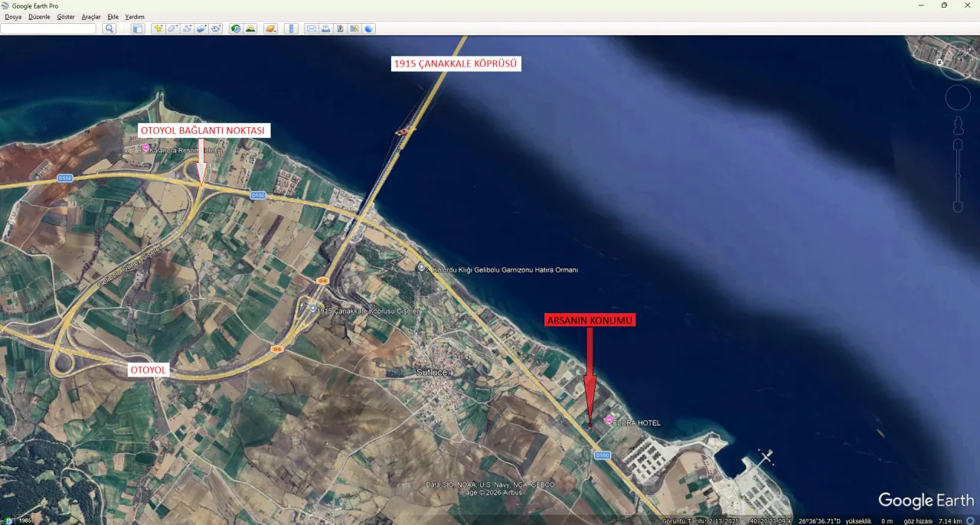The height and width of the screenshot is (525, 980).
Task: Click the blue globe toolbar icon
Action: pyautogui.click(x=369, y=28)
